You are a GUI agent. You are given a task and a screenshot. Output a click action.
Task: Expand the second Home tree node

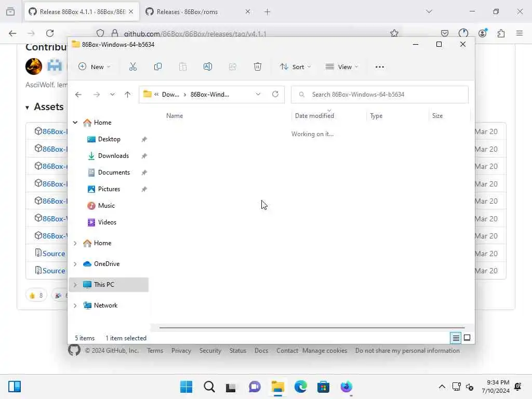coord(75,243)
